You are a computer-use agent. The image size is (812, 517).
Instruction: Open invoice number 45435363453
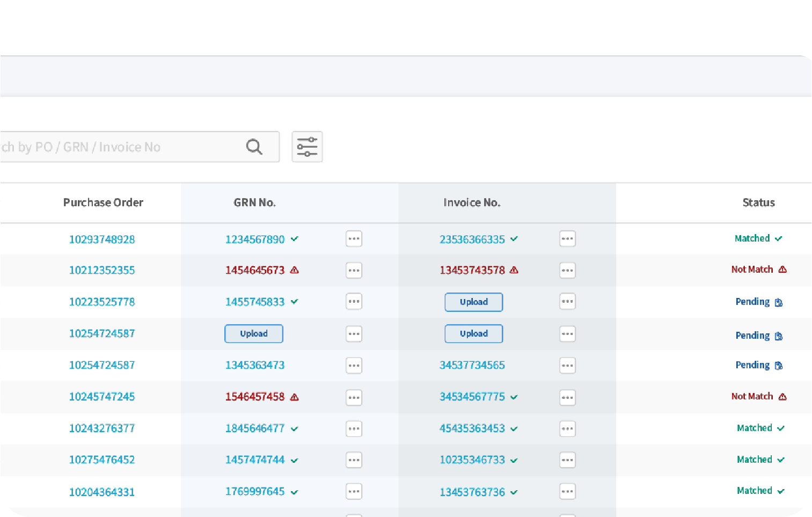tap(472, 428)
